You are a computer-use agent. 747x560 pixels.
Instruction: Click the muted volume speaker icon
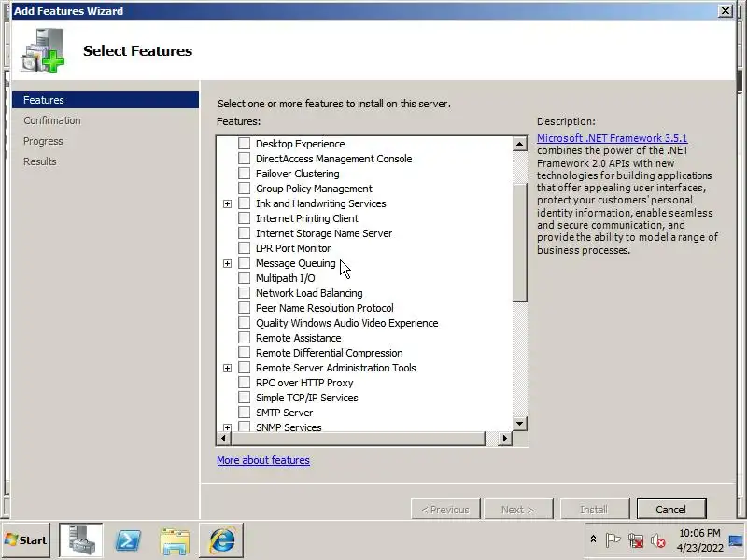[658, 540]
